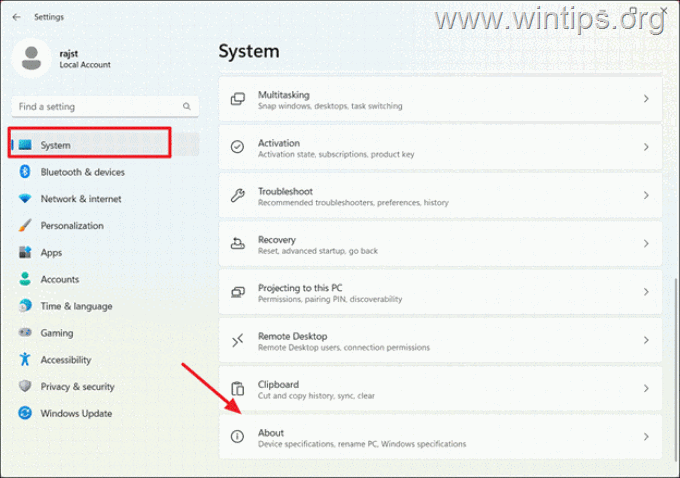Screen dimensions: 680x478
Task: Click the Network wifi icon in sidebar
Action: click(x=25, y=199)
